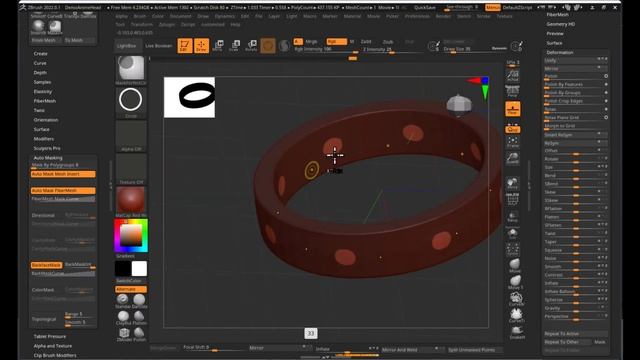Select the Move brush in right shelf
The height and width of the screenshot is (360, 640).
[x=515, y=265]
